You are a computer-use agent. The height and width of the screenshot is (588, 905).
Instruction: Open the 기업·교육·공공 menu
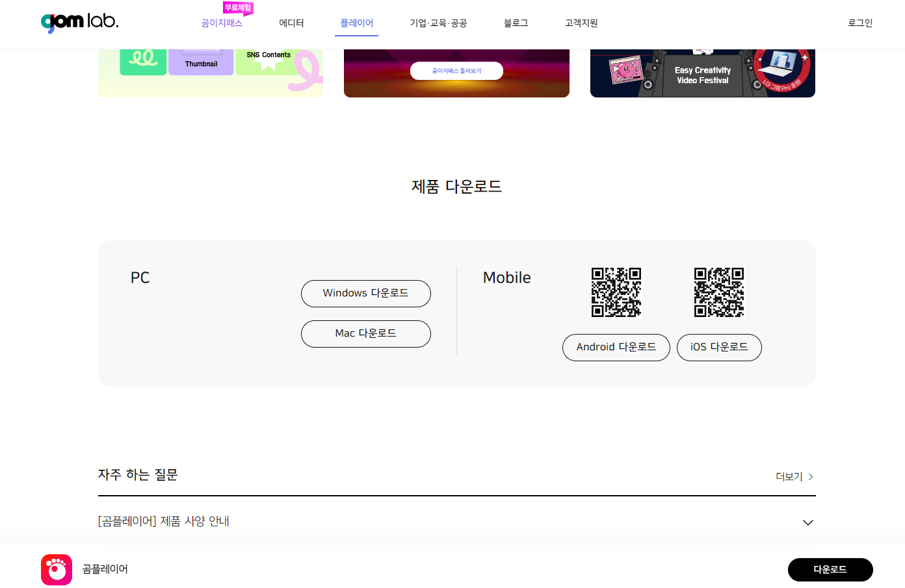(x=438, y=23)
